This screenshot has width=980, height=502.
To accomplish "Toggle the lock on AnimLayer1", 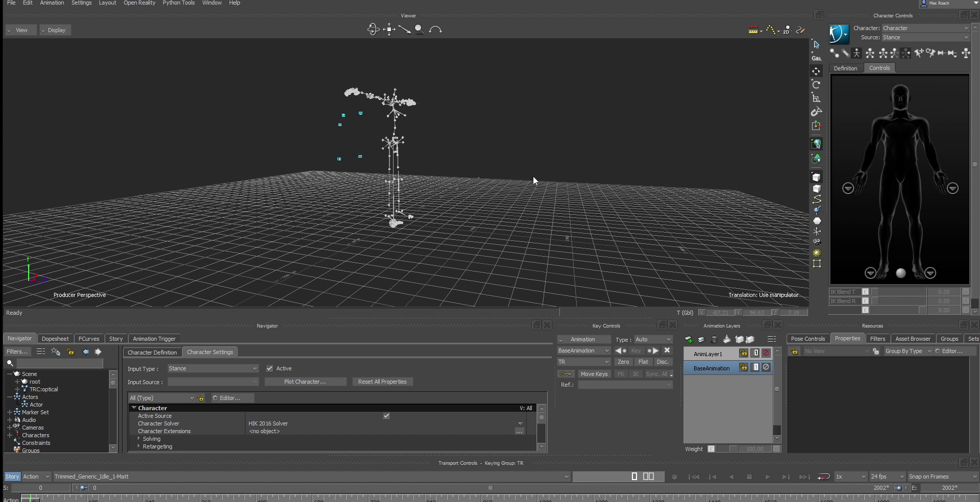I will (x=743, y=354).
